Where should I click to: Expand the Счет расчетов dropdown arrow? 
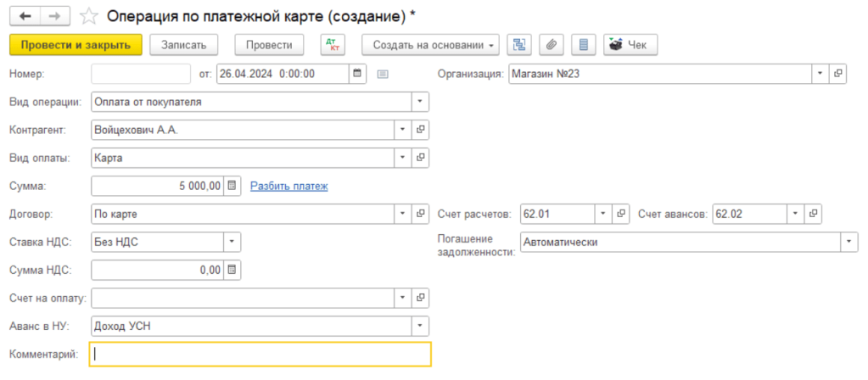click(602, 214)
